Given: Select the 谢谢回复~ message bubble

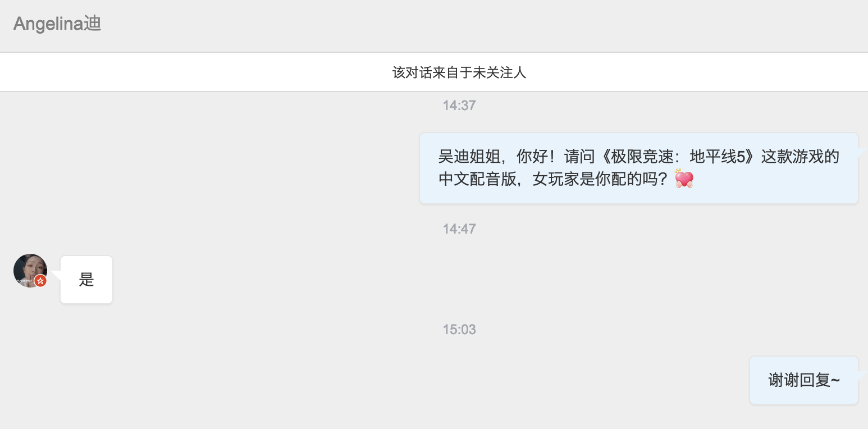Looking at the screenshot, I should point(804,380).
